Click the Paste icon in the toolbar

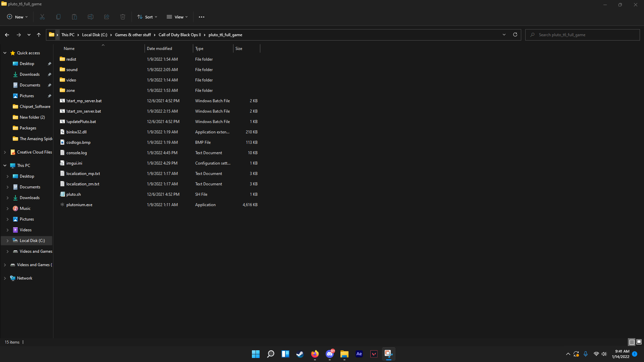74,17
